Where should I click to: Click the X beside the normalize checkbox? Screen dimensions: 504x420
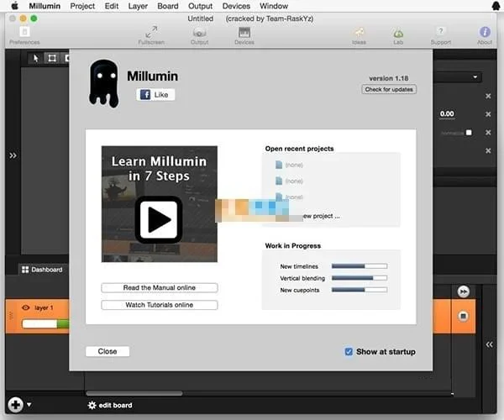tap(488, 133)
